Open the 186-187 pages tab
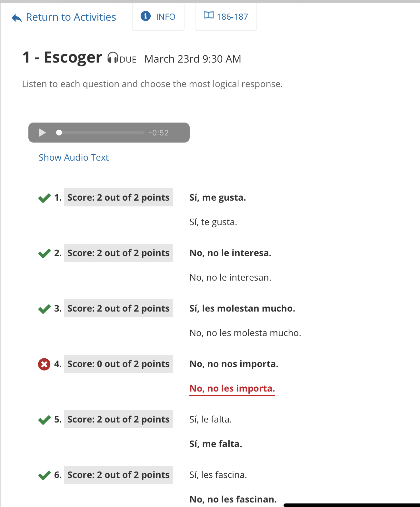Viewport: 420px width, 507px height. coord(226,17)
